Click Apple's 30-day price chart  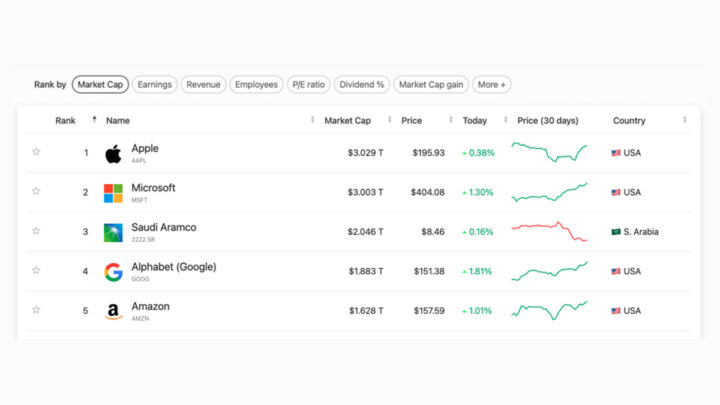point(549,152)
